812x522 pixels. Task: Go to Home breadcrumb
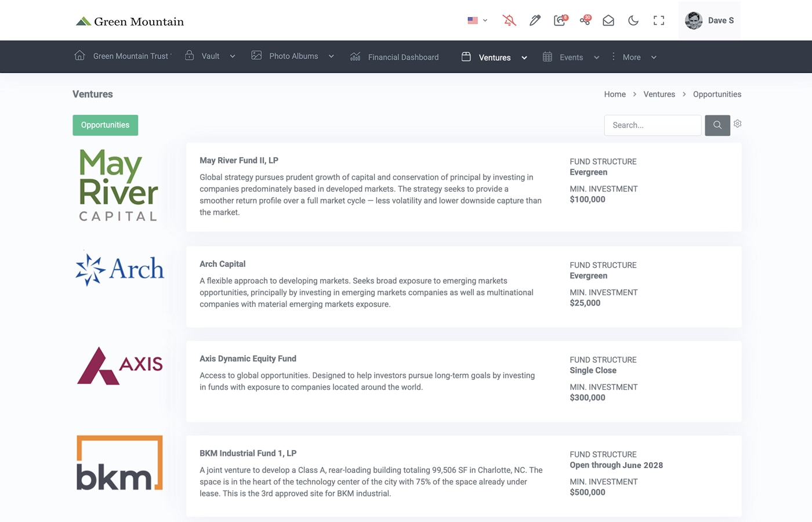pos(615,94)
